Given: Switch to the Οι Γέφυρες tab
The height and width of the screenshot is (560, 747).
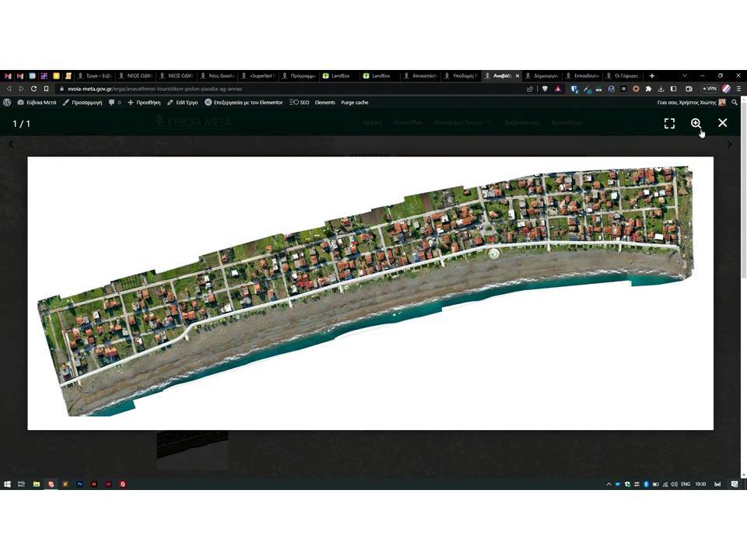Looking at the screenshot, I should coord(623,75).
